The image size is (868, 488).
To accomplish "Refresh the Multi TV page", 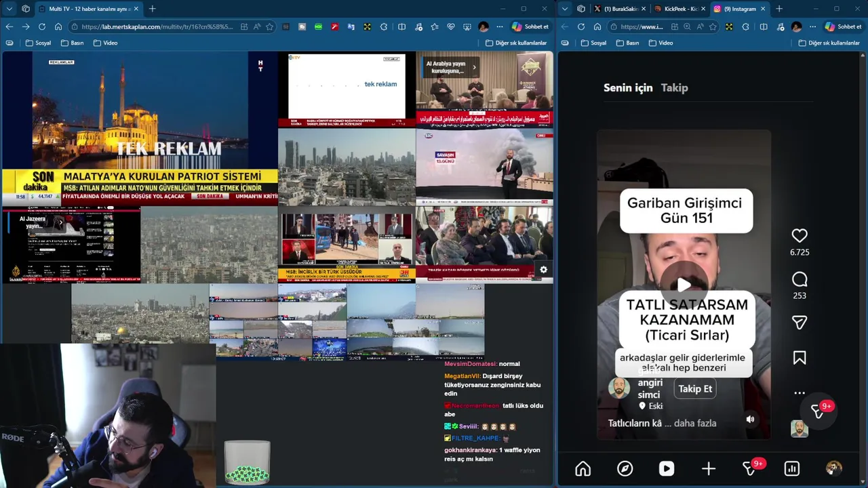I will [42, 26].
